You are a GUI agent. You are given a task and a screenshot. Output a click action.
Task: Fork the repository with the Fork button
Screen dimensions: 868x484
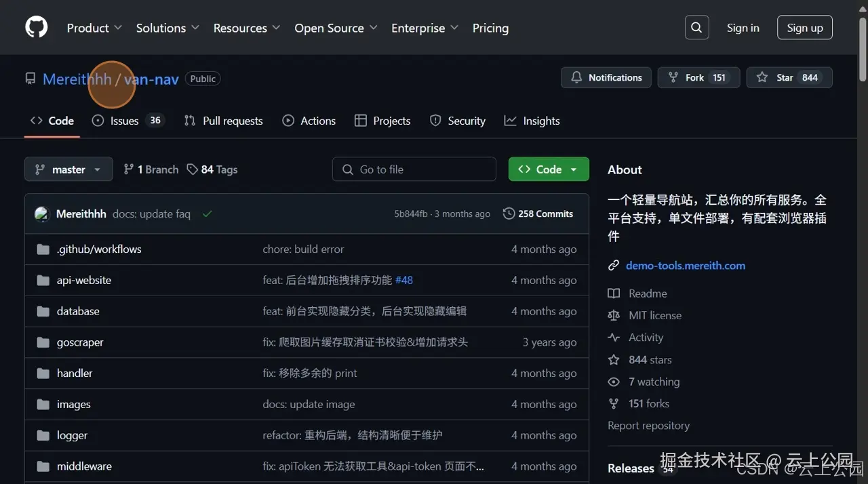click(698, 77)
